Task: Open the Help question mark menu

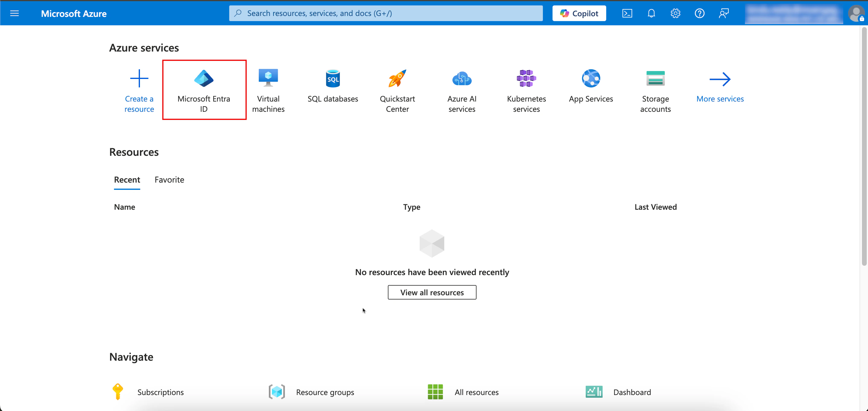Action: pyautogui.click(x=699, y=14)
